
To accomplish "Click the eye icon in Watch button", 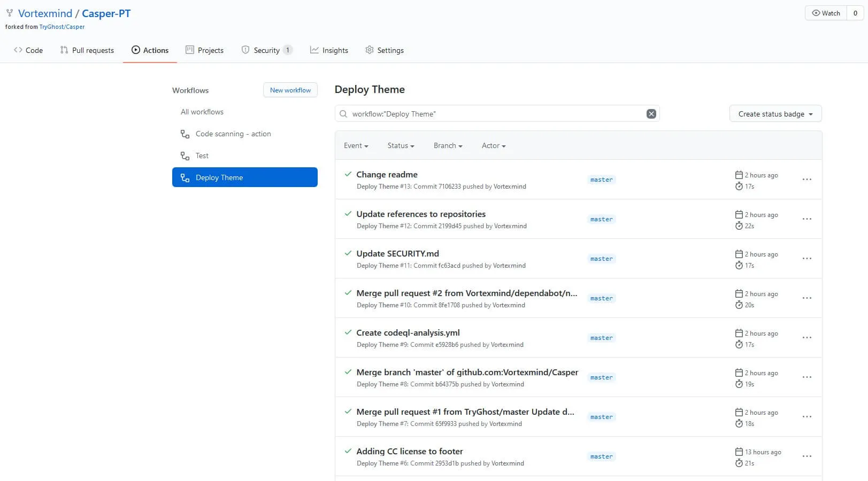I will coord(816,13).
